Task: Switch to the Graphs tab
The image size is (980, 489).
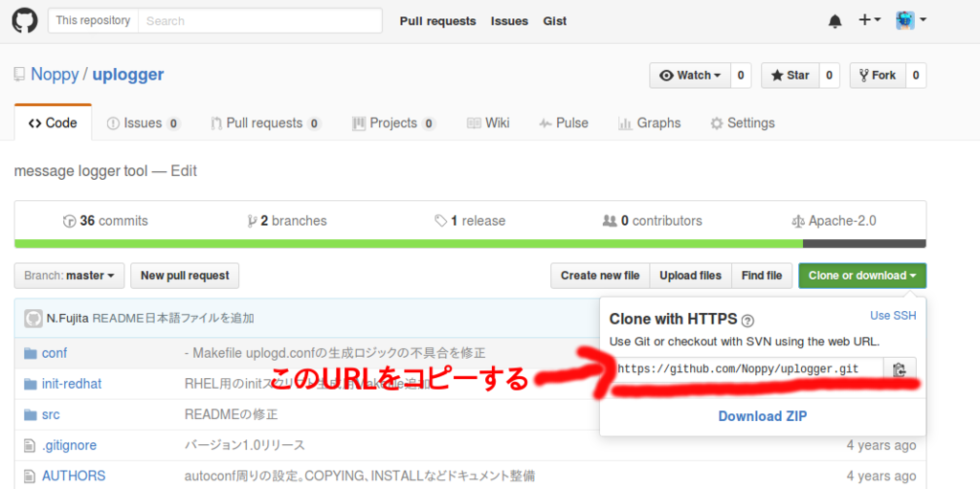Action: pyautogui.click(x=650, y=123)
